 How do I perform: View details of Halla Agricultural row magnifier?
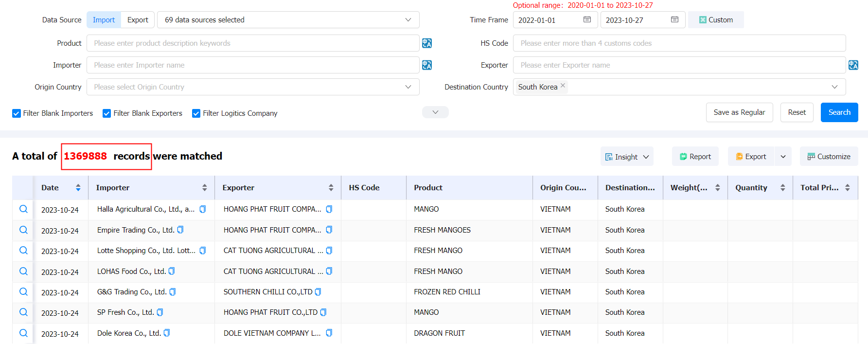[x=23, y=209]
